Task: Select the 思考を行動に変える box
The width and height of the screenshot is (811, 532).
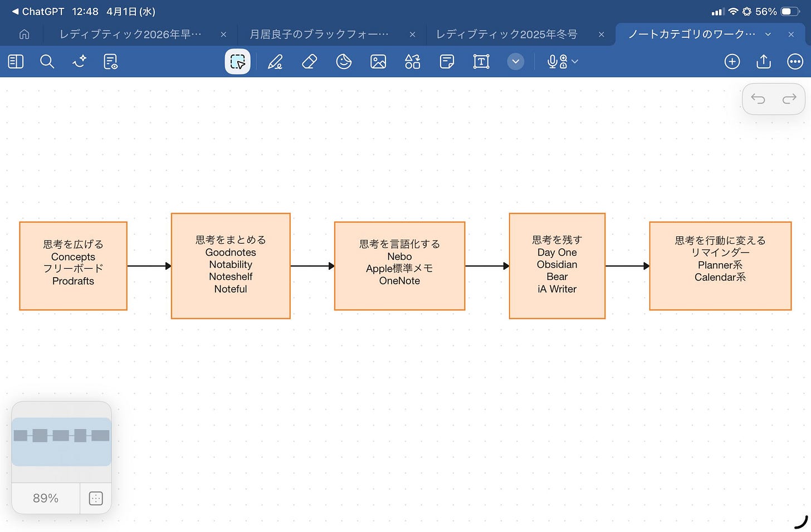Action: (720, 266)
